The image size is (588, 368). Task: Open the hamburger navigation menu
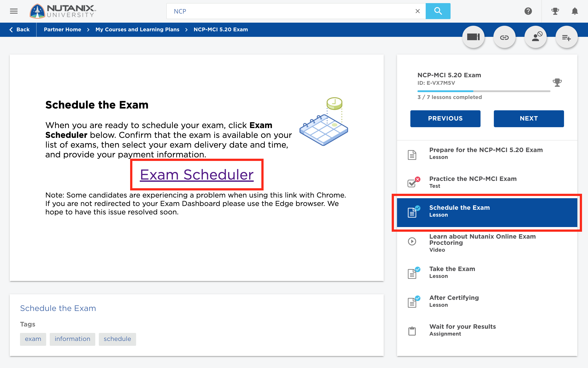[x=14, y=11]
